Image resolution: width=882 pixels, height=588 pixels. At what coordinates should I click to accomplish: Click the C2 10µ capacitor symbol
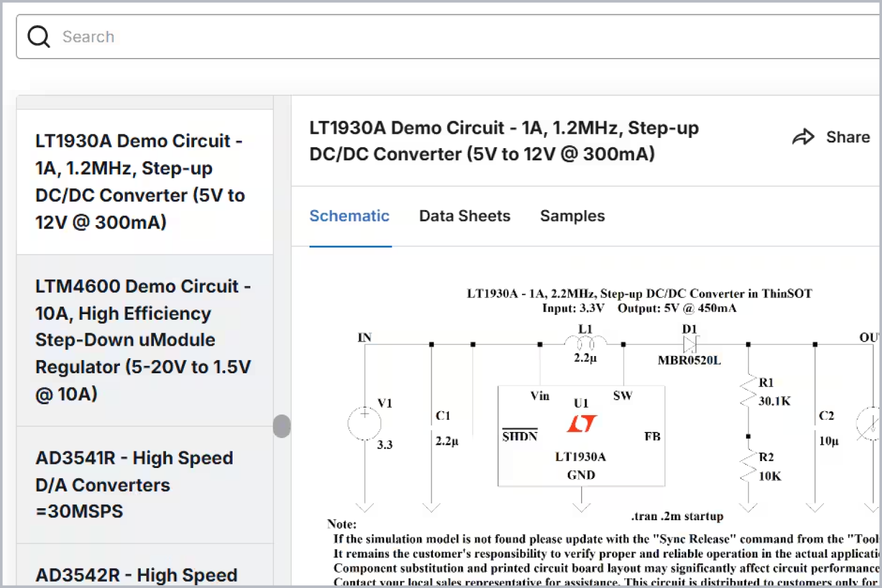point(814,425)
